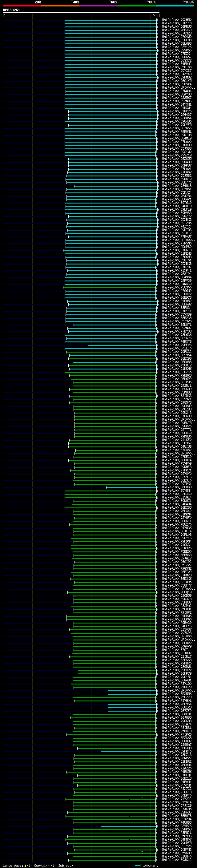Select the hit label UniRef100_C3MHG3

(177, 393)
